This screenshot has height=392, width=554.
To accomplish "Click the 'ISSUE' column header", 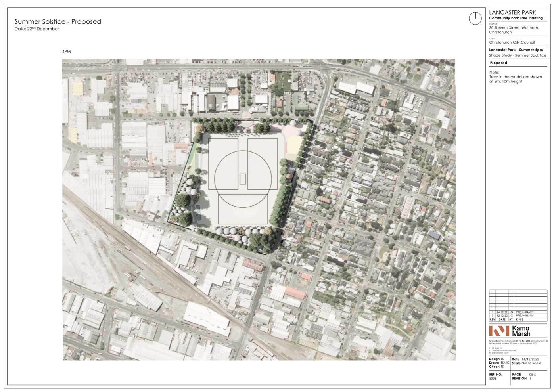I will coord(519,319).
